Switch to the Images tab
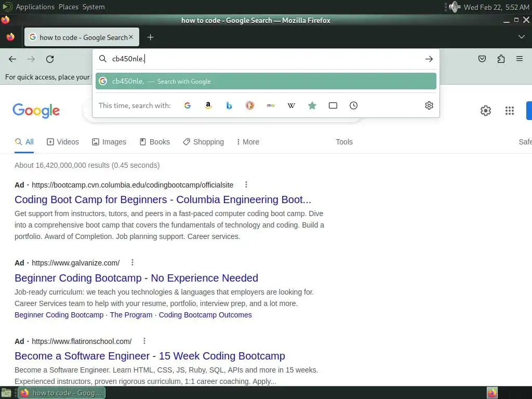Screen dimensions: 532x399 pos(109,142)
